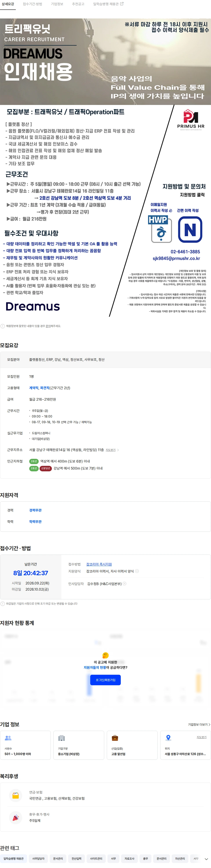The height and width of the screenshot is (868, 211).
Task: Select the 자료조사 tag
Action: (129, 859)
